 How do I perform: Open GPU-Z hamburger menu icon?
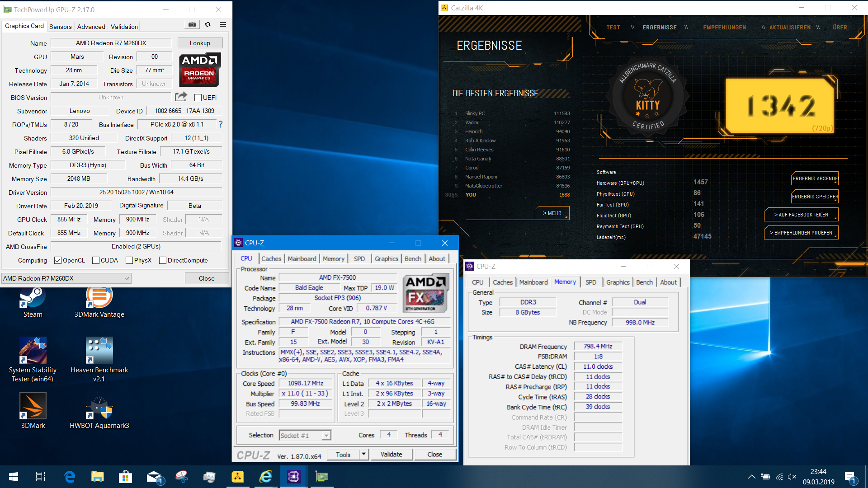tap(223, 25)
